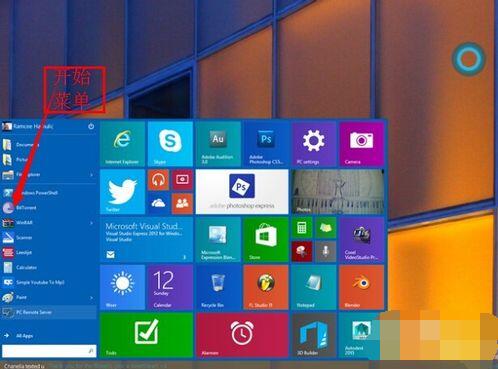Open the Internet Explorer tile
This screenshot has height=369, width=498.
click(123, 144)
